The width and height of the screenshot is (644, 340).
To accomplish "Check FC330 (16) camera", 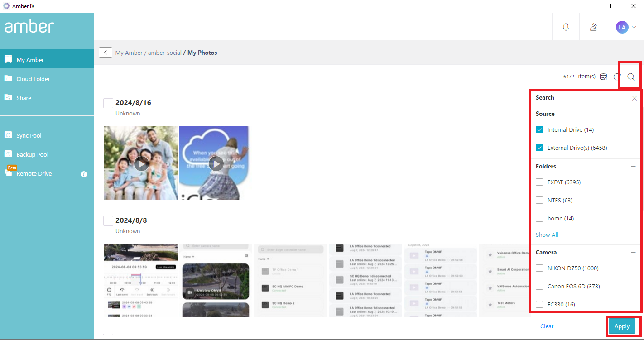I will pyautogui.click(x=539, y=304).
